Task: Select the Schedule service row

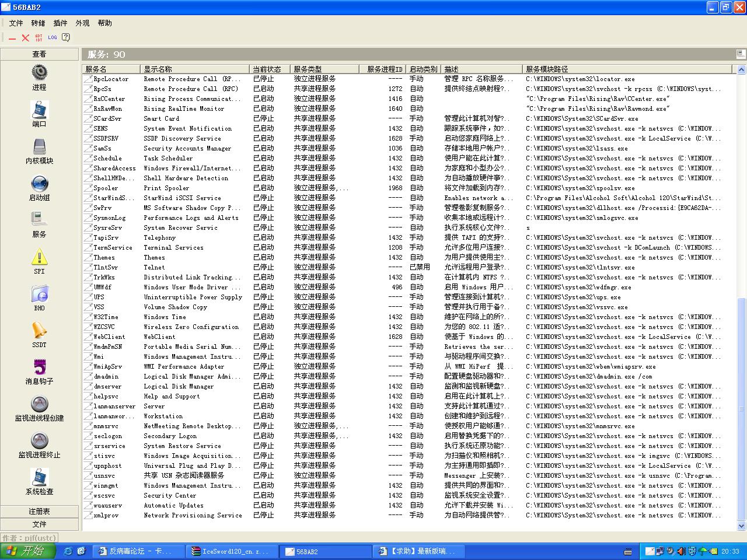Action: [407, 158]
